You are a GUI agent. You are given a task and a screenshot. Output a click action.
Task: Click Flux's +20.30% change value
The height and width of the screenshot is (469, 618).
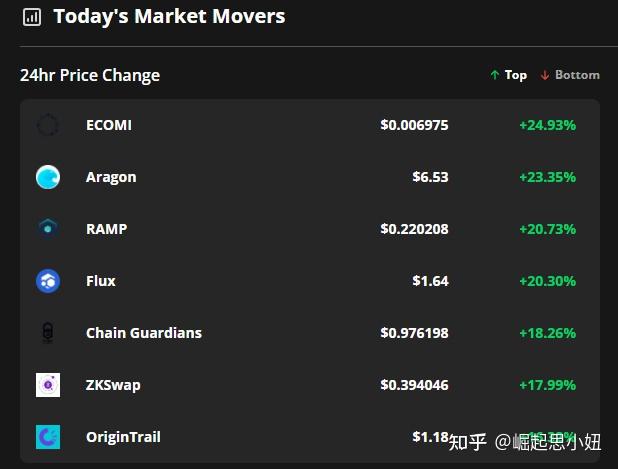coord(547,281)
